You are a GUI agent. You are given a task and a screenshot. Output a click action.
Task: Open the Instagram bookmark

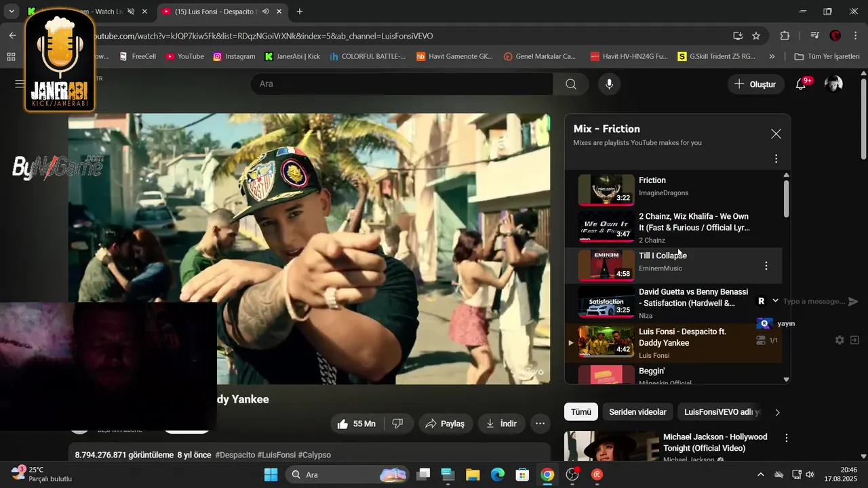(x=234, y=56)
